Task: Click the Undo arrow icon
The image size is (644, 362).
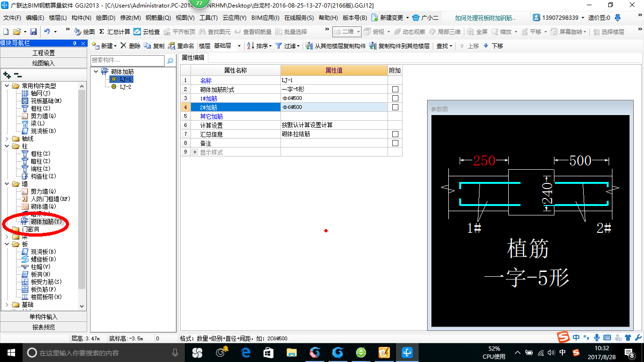Action: (x=47, y=32)
